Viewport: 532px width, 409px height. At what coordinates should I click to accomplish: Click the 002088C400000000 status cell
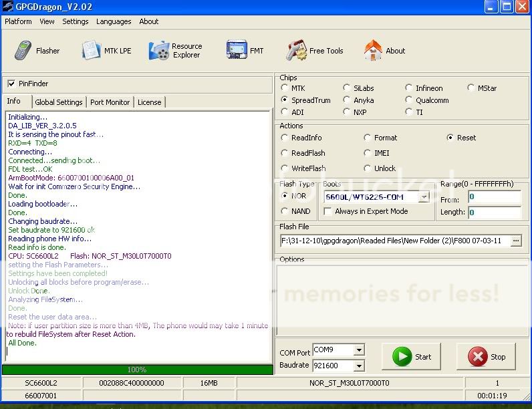click(132, 383)
